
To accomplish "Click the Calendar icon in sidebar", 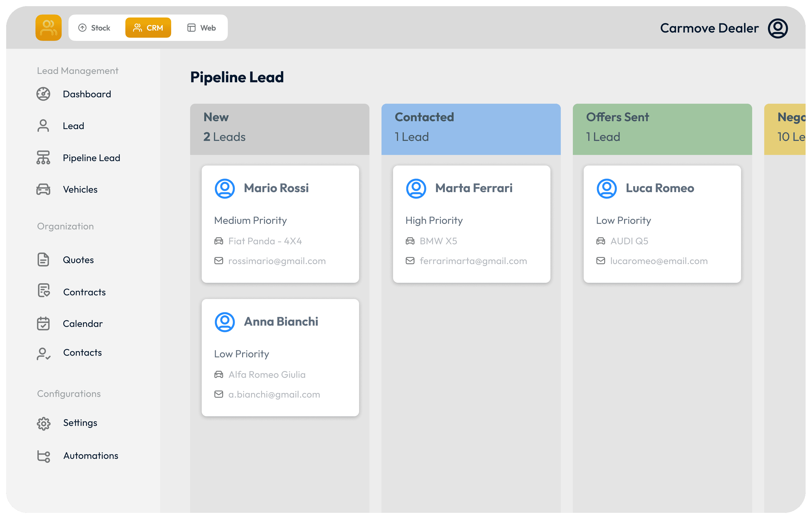I will point(43,323).
